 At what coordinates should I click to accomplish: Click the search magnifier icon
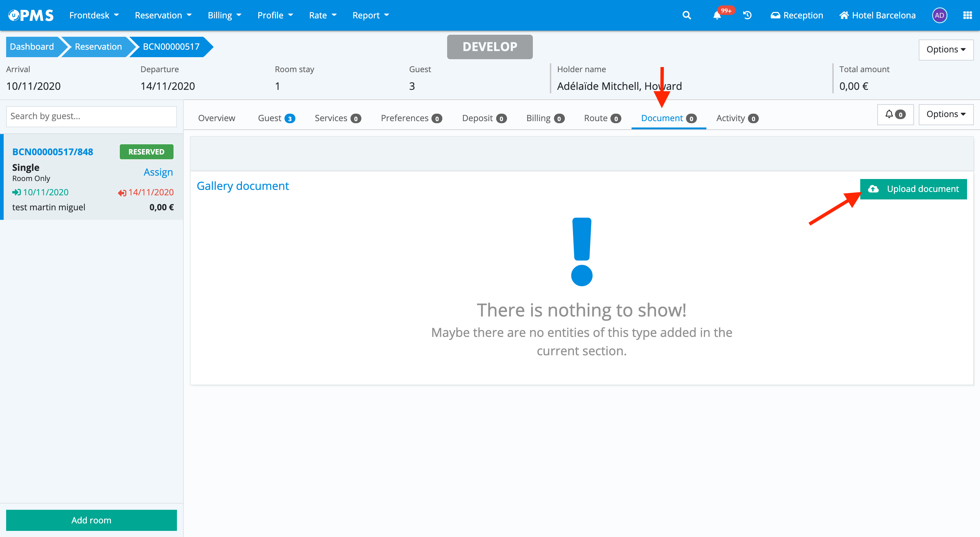686,15
